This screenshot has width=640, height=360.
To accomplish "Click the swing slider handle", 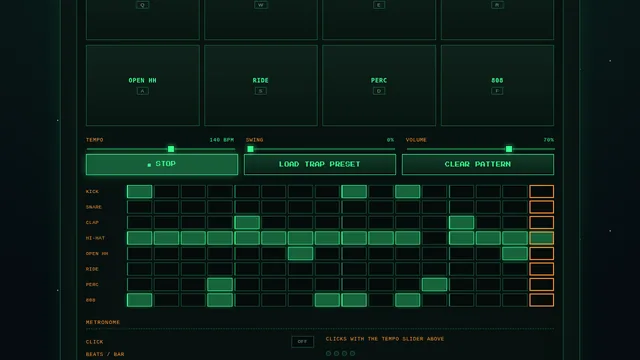I will (x=250, y=149).
